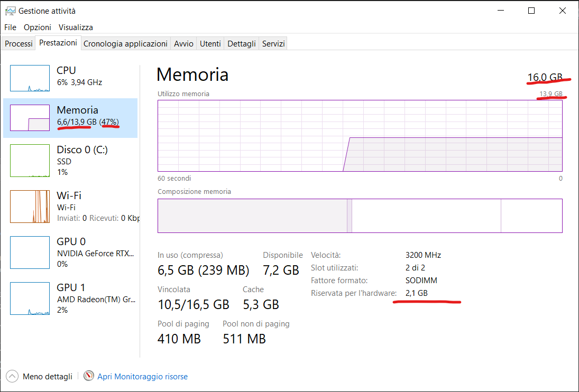This screenshot has width=579, height=392.
Task: Switch to the Dettagli tab
Action: pyautogui.click(x=242, y=44)
